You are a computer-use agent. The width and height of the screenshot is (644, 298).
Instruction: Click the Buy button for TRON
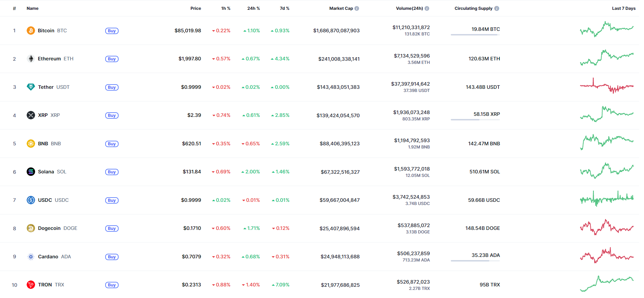(x=112, y=285)
